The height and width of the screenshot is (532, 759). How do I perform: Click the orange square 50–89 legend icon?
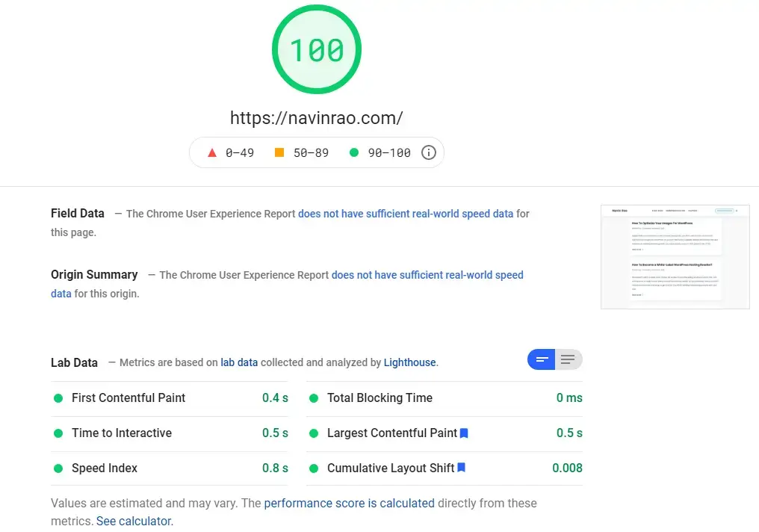(279, 152)
